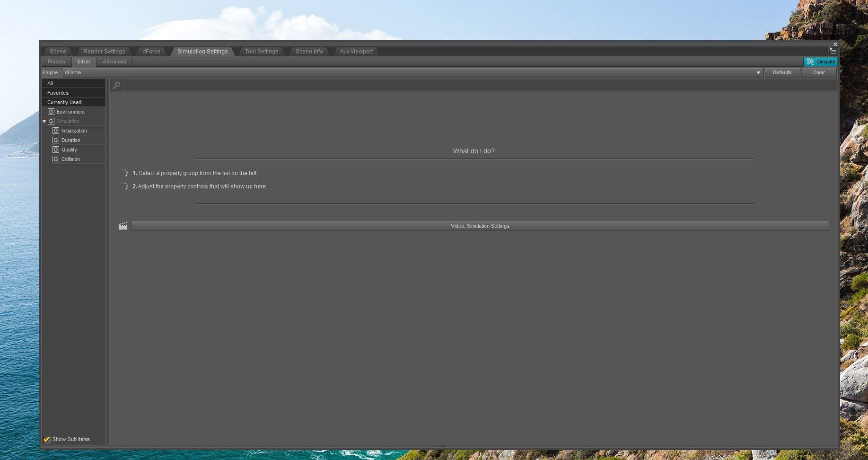Viewport: 868px width, 460px height.
Task: Click in the property search field
Action: point(480,85)
